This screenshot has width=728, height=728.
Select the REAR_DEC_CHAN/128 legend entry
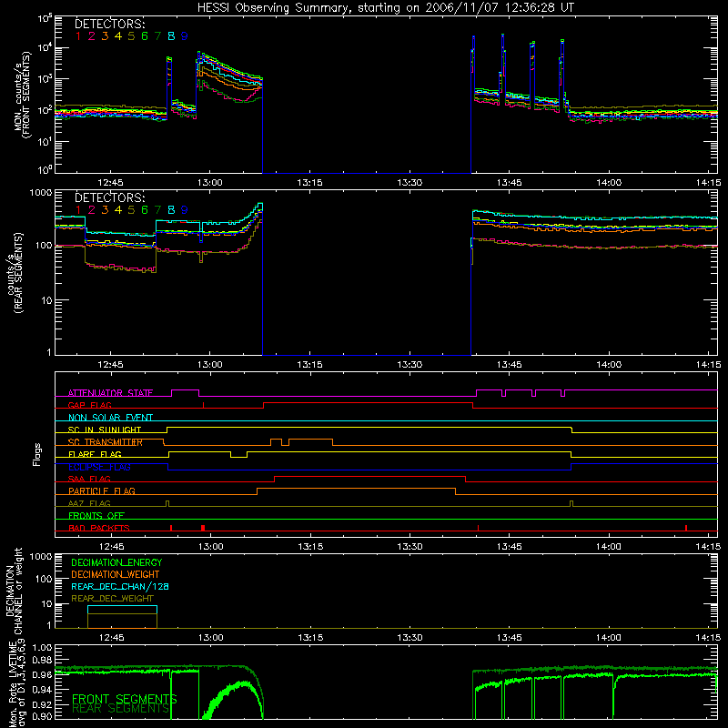120,586
